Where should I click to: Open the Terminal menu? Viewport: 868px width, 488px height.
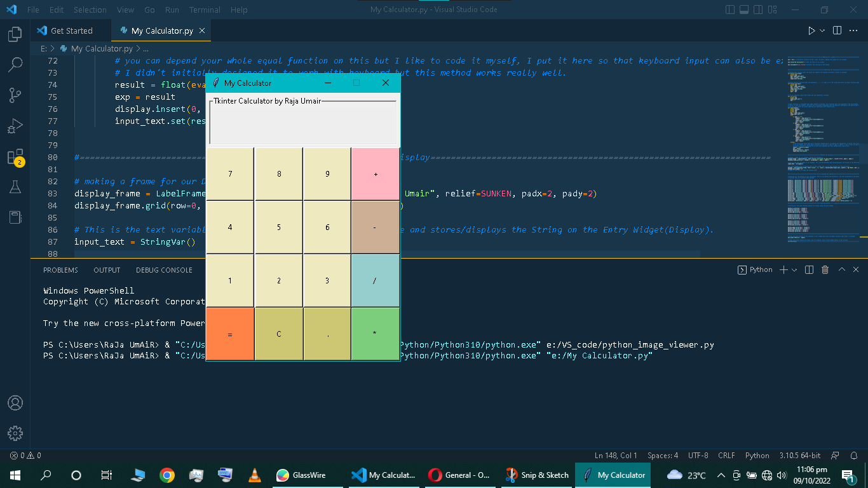point(205,10)
